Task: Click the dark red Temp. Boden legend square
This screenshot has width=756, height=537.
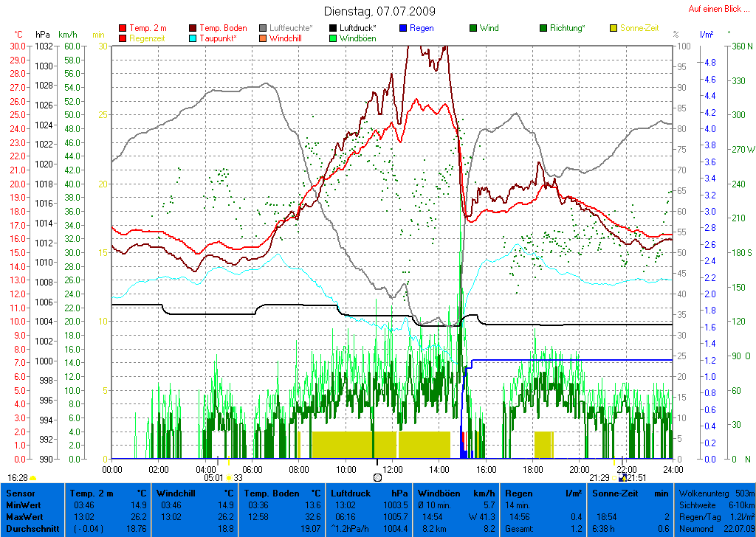Action: click(193, 29)
